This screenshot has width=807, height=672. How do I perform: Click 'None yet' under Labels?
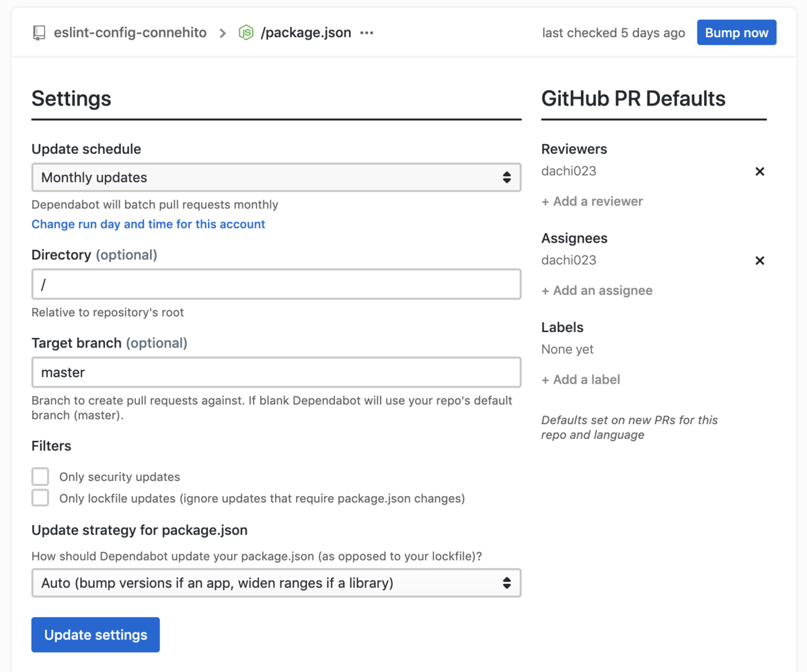click(x=568, y=349)
